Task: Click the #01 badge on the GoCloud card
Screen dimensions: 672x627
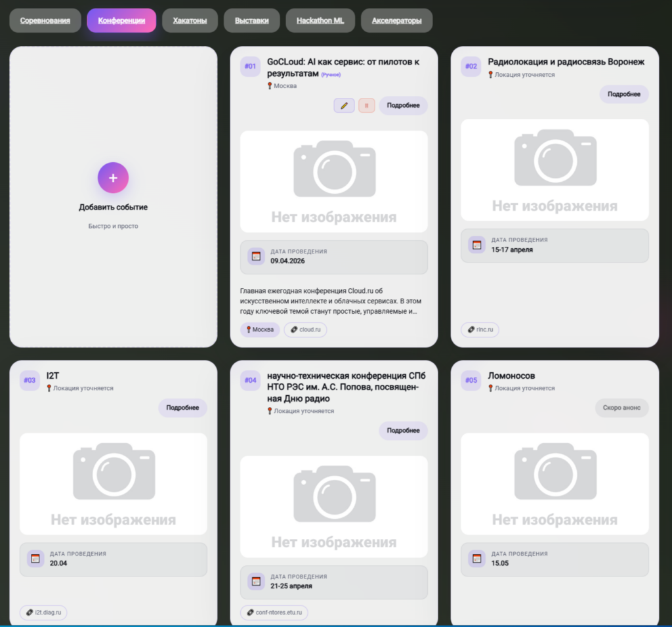Action: coord(250,66)
